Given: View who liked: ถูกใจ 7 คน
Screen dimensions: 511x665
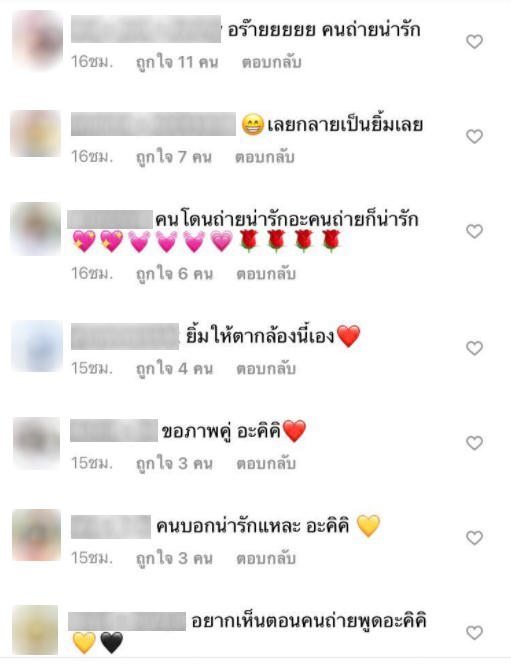Looking at the screenshot, I should (173, 157).
